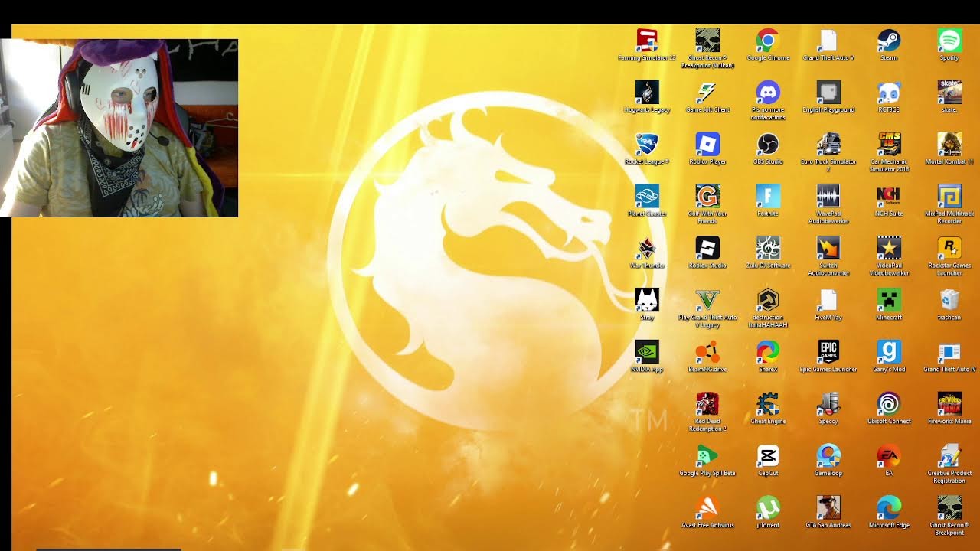The image size is (980, 551).
Task: Click the Microsoft Edge icon
Action: [x=889, y=508]
